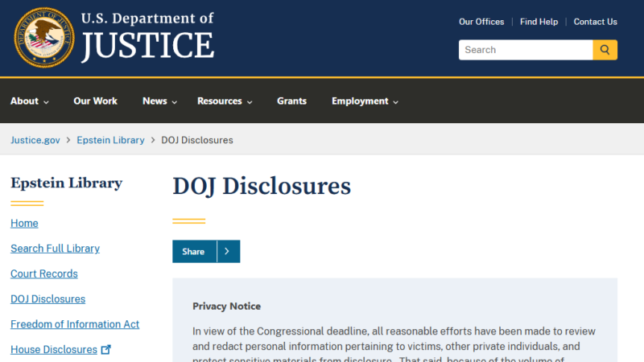Screen dimensions: 644x362
Task: Open the Our Work menu item
Action: [x=95, y=101]
